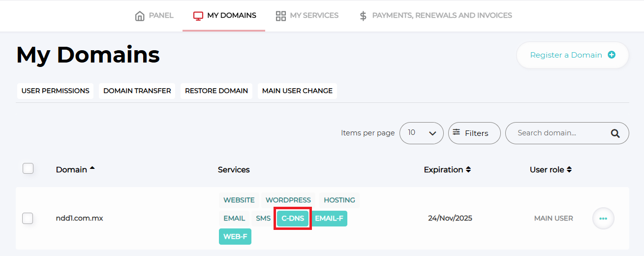Check the ndd1.com.mx row checkbox
Viewport: 644px width, 256px height.
(28, 218)
